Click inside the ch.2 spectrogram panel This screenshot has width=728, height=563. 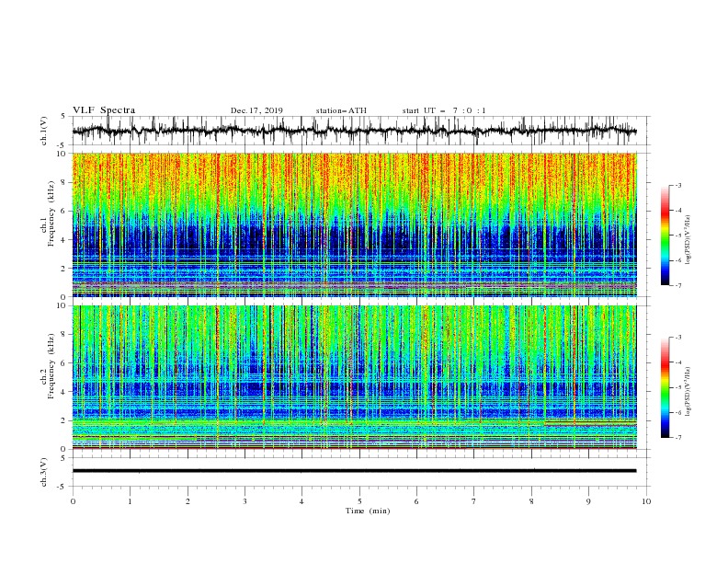coord(354,377)
